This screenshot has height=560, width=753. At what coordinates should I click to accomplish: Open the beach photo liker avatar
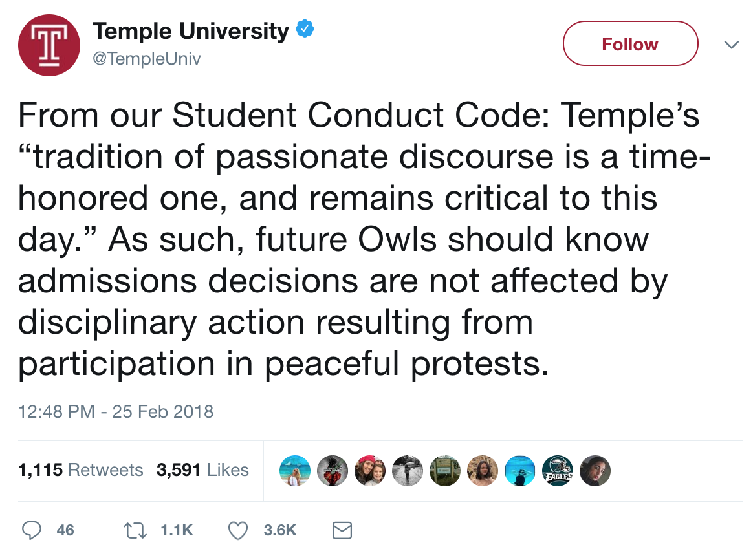(x=295, y=471)
